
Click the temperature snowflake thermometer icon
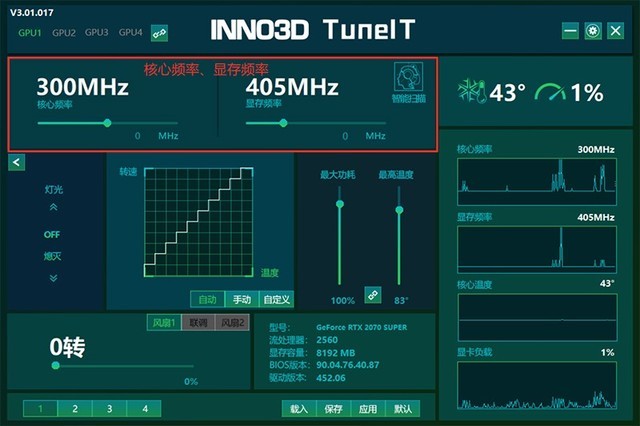click(x=472, y=91)
